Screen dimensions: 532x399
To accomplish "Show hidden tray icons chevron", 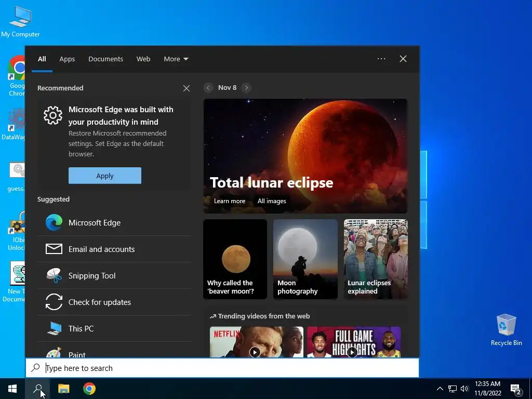I will pyautogui.click(x=440, y=389).
